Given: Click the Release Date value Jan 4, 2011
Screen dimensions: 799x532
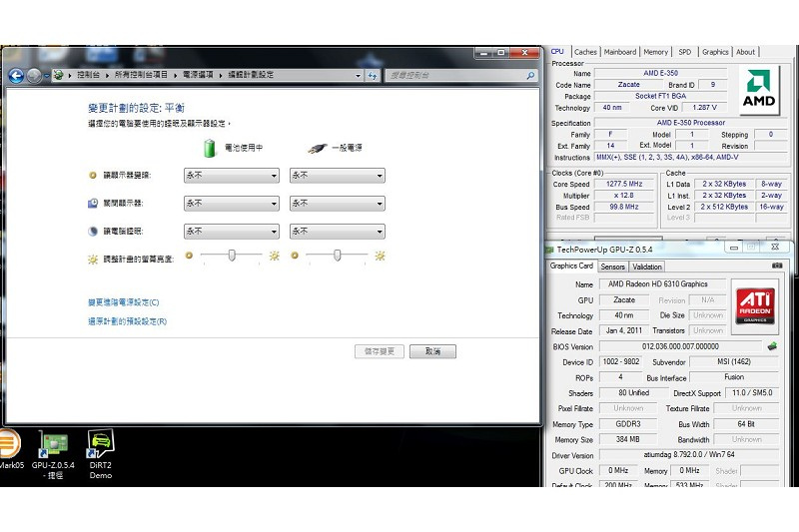Looking at the screenshot, I should click(x=623, y=330).
